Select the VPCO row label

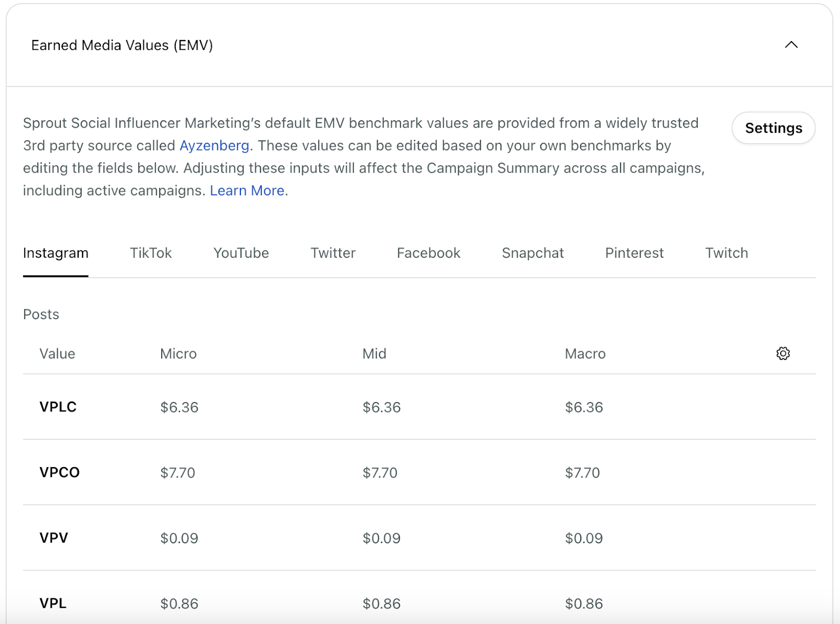pos(59,472)
